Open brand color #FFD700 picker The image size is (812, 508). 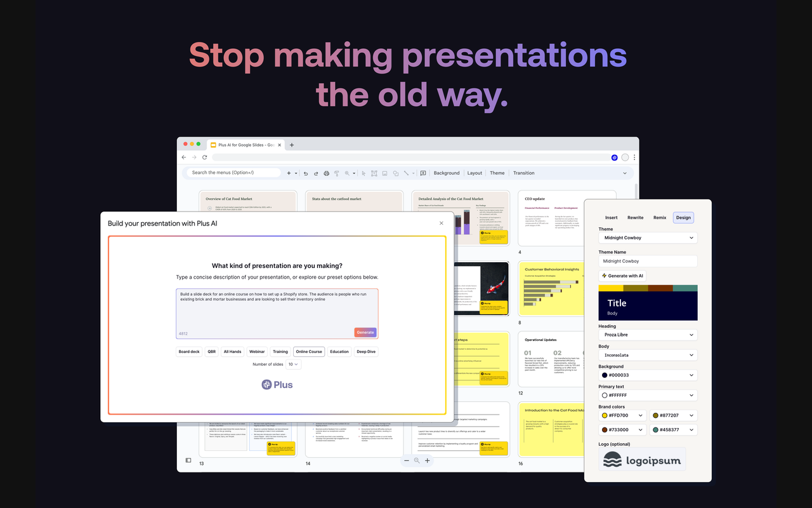point(622,415)
